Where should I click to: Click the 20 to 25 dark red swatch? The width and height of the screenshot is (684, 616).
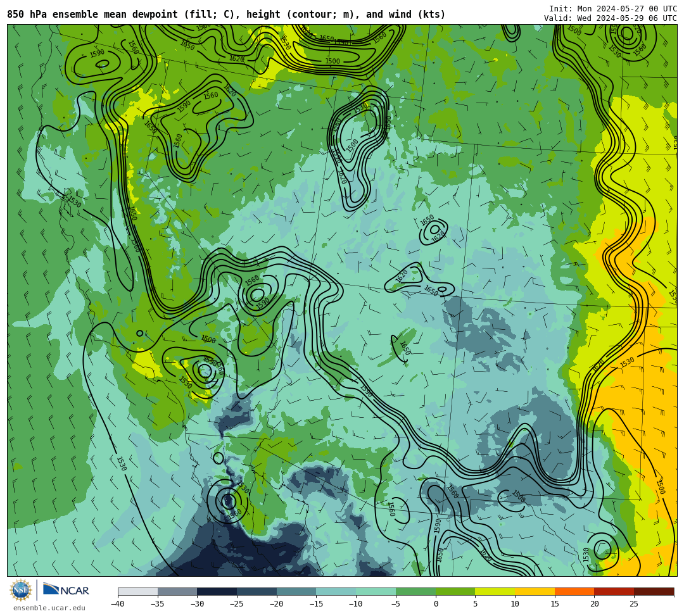(614, 591)
